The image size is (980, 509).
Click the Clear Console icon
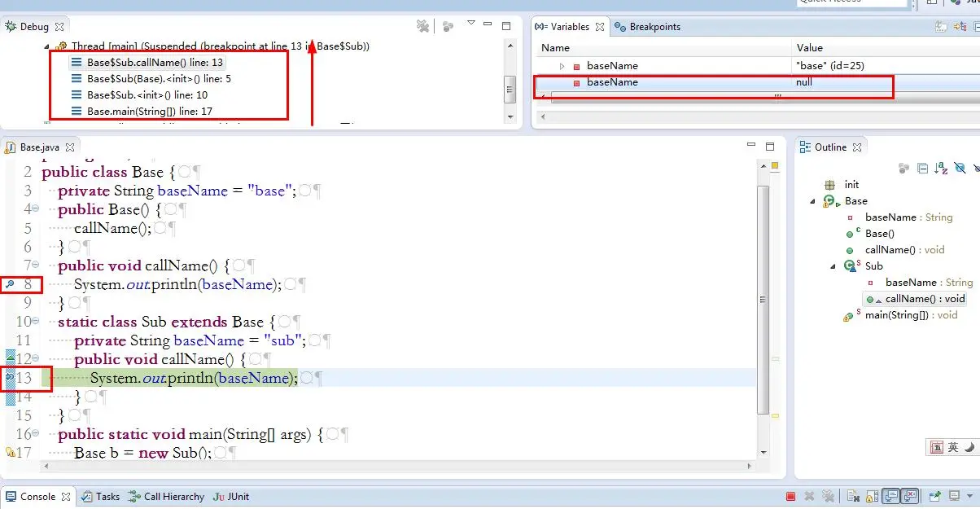[x=851, y=496]
